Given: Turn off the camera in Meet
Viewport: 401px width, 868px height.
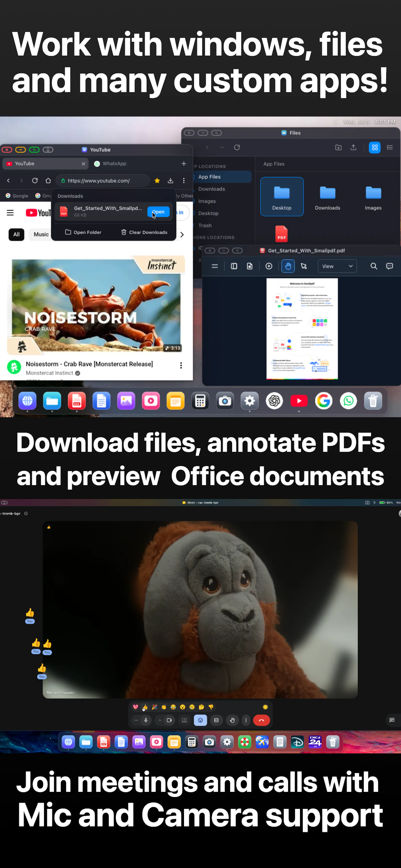Looking at the screenshot, I should (169, 720).
